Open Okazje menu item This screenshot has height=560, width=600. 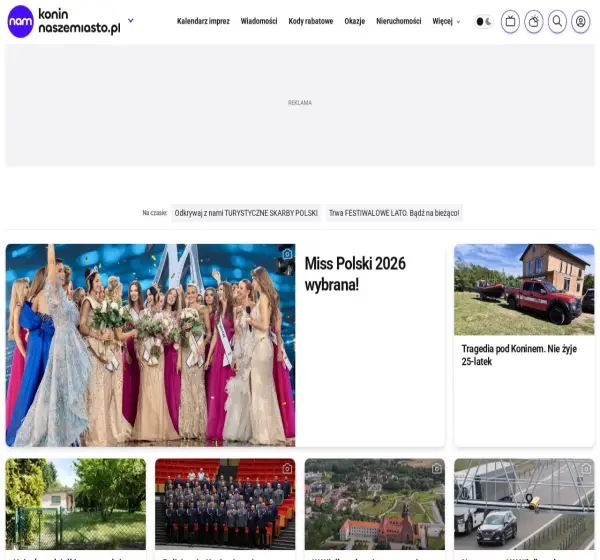tap(355, 21)
